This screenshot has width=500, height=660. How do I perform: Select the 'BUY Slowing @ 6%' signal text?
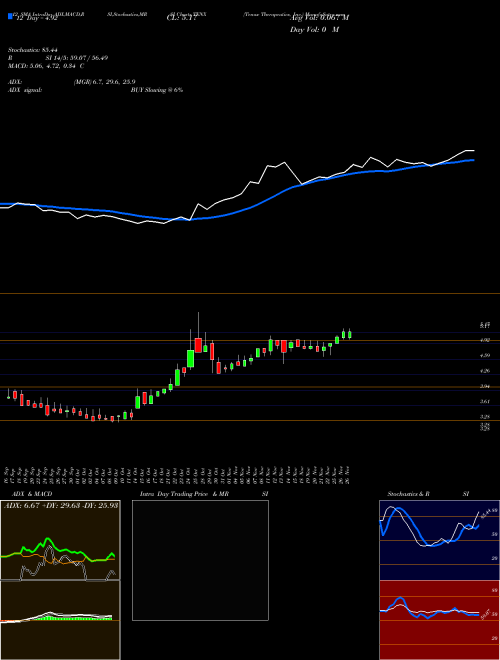157,90
